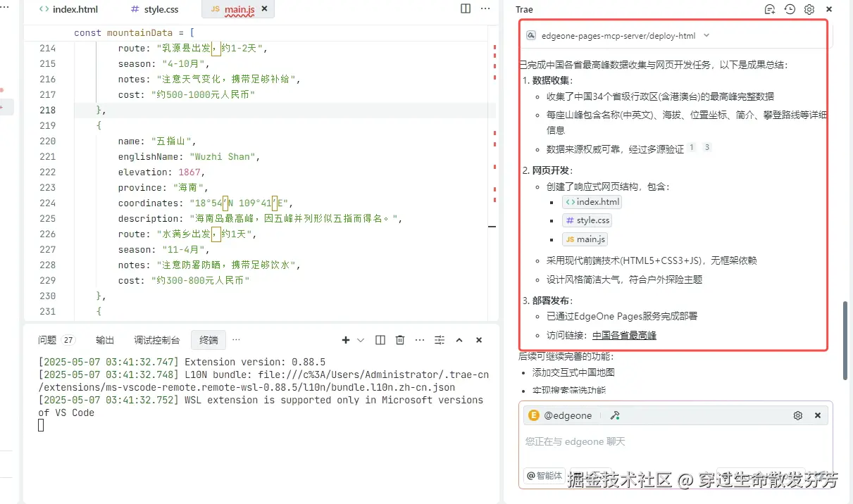This screenshot has width=853, height=504.
Task: Open main.js file chip in chat
Action: click(585, 239)
